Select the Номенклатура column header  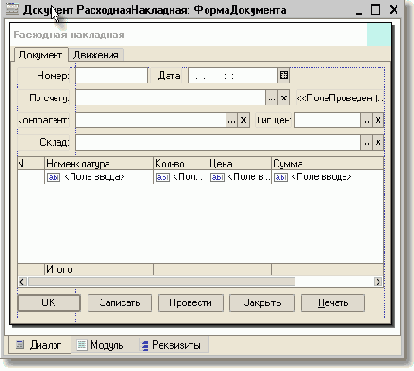point(99,163)
